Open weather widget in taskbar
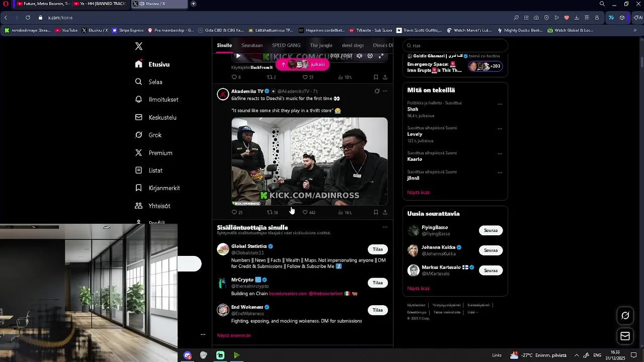The height and width of the screenshot is (362, 644). (x=538, y=355)
